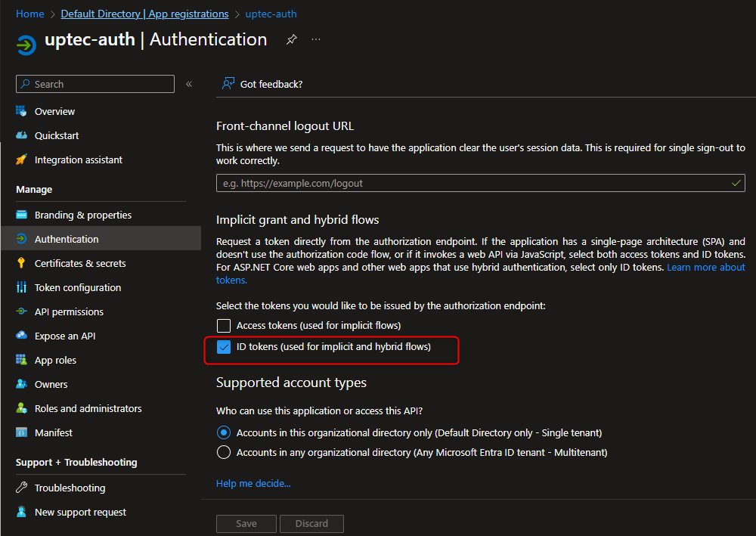Click the sidebar Search box
Viewport: 756px width, 536px height.
95,84
